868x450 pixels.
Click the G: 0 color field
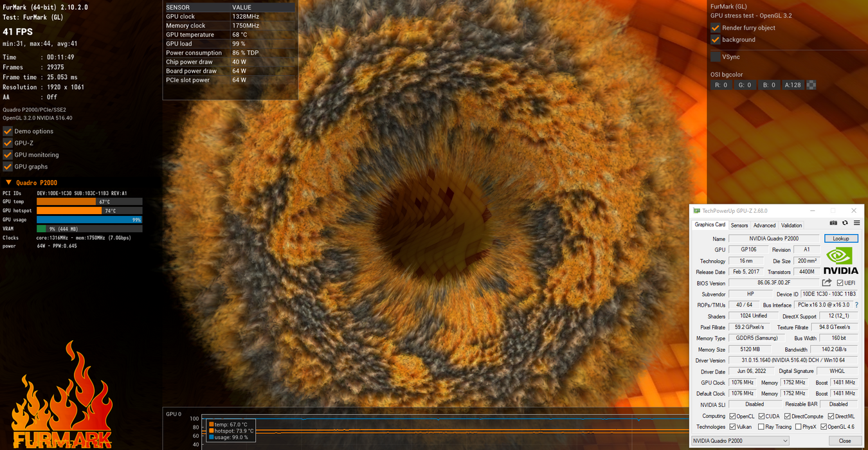[x=745, y=85]
